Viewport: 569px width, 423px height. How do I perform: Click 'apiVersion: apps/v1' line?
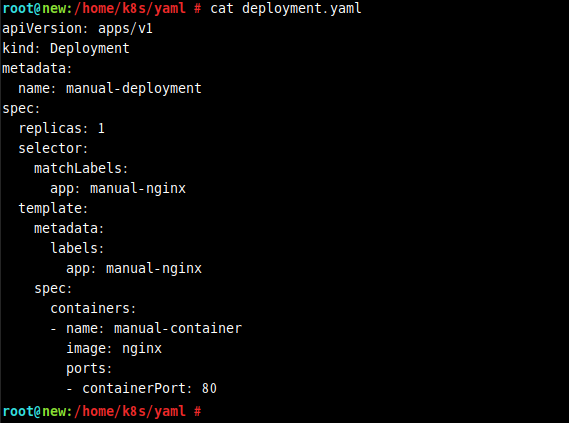click(77, 28)
